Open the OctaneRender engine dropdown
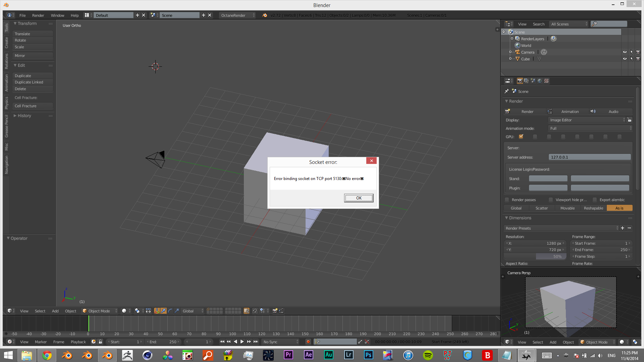The height and width of the screenshot is (362, 644). pyautogui.click(x=237, y=15)
